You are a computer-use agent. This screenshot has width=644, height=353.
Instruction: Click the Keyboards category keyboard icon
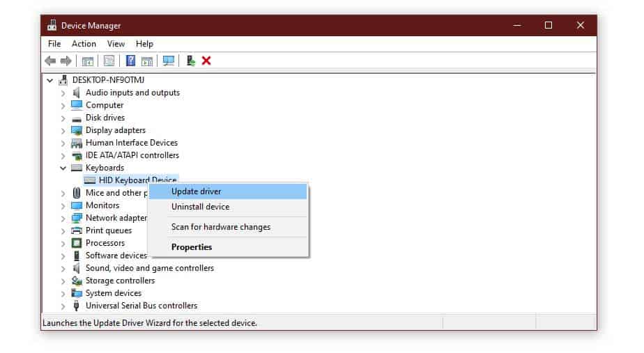coord(77,168)
